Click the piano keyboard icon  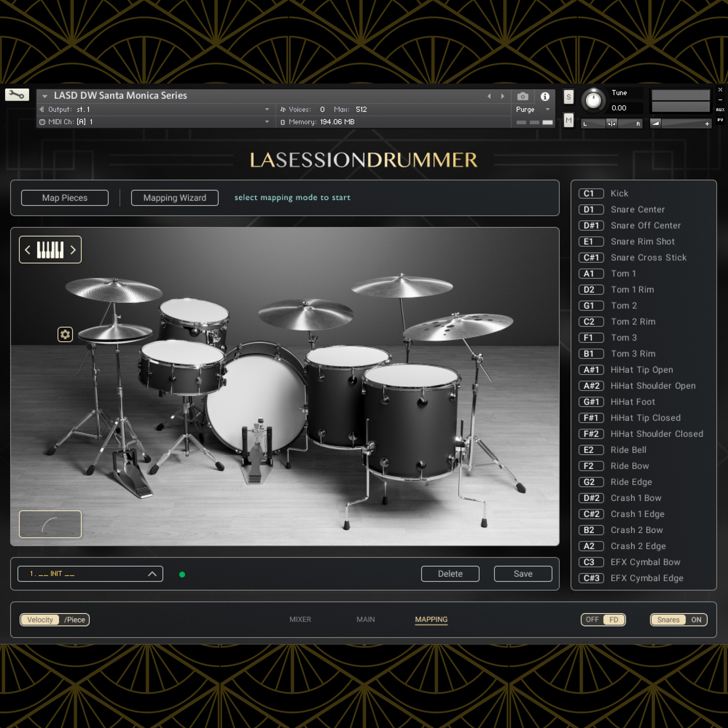(x=50, y=250)
